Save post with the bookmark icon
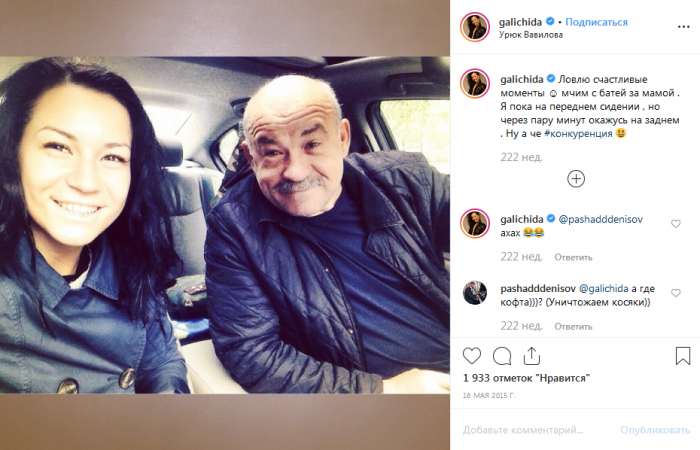 click(683, 356)
